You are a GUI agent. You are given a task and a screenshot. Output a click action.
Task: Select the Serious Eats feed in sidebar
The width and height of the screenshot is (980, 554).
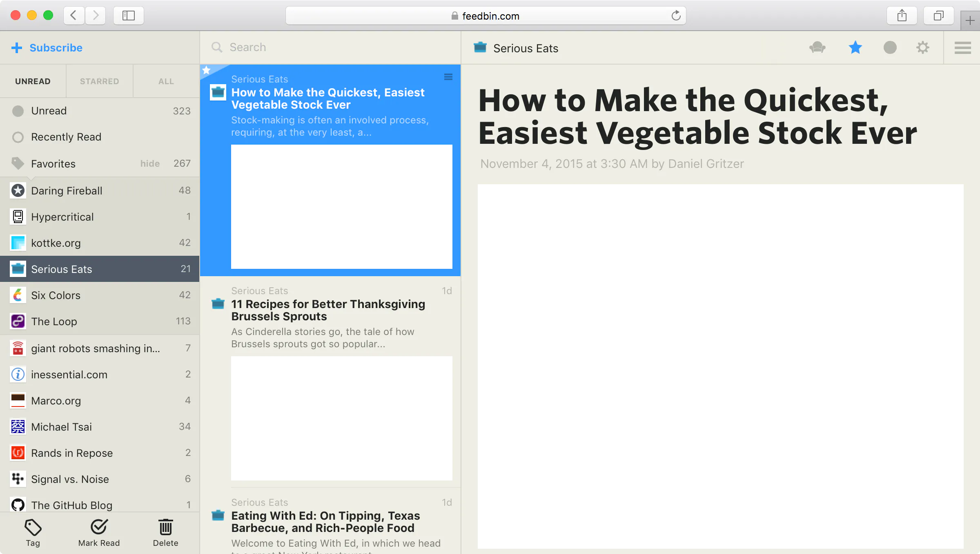(x=100, y=269)
